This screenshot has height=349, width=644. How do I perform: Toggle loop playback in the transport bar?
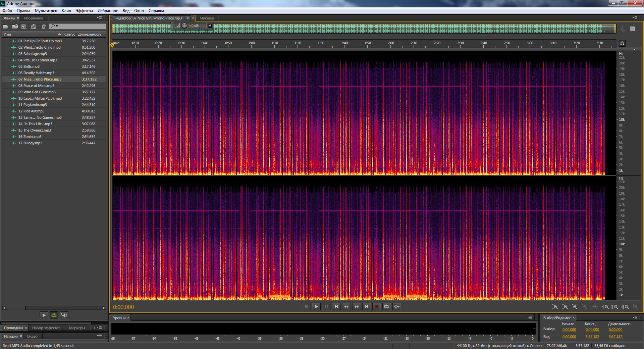pyautogui.click(x=386, y=306)
